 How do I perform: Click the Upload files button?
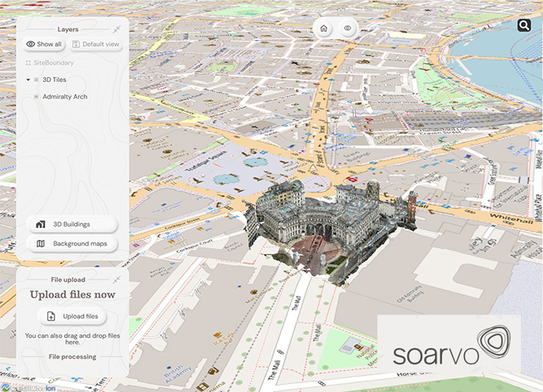[73, 316]
